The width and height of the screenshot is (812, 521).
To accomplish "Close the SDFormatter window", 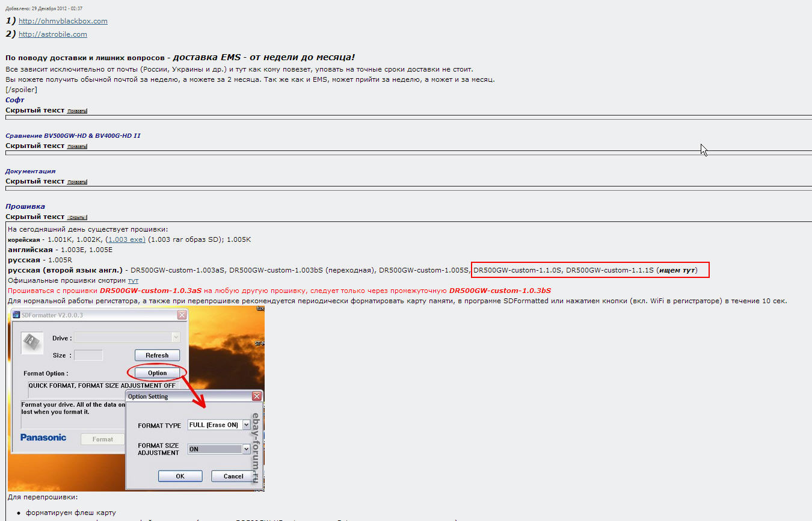I will coord(182,315).
